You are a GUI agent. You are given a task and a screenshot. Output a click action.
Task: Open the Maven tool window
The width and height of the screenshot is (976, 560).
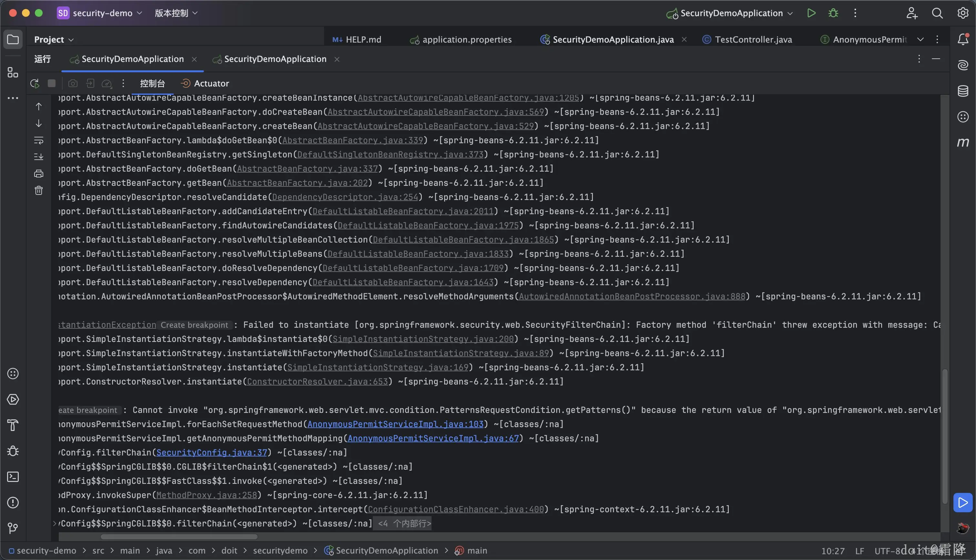(x=962, y=143)
